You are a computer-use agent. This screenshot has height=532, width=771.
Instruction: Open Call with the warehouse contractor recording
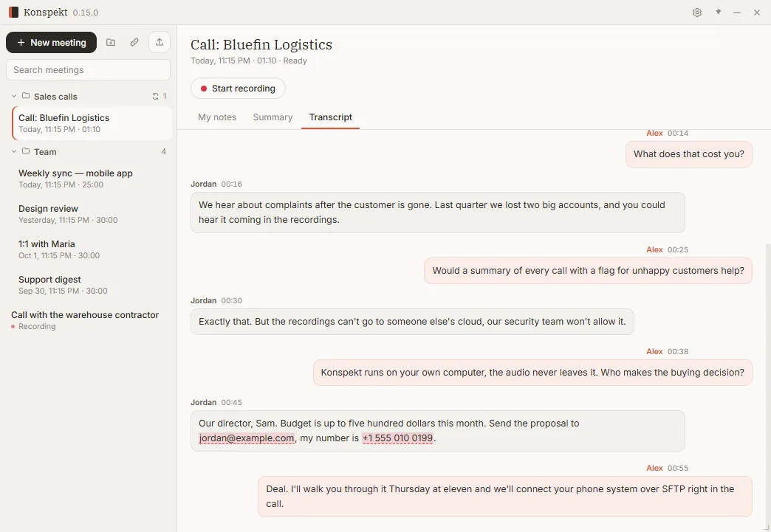[89, 320]
